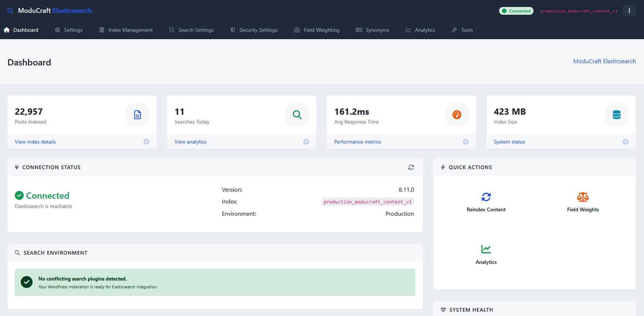Viewport: 644px width, 316px height.
Task: Click the 161.2ms response time value
Action: click(x=352, y=112)
